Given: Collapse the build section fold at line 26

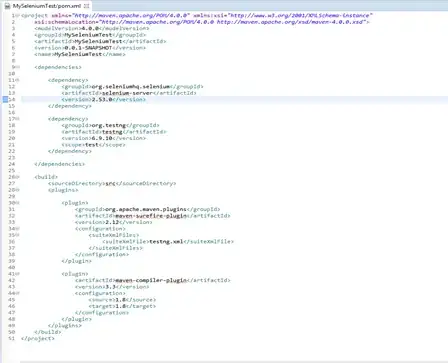Looking at the screenshot, I should (x=18, y=177).
